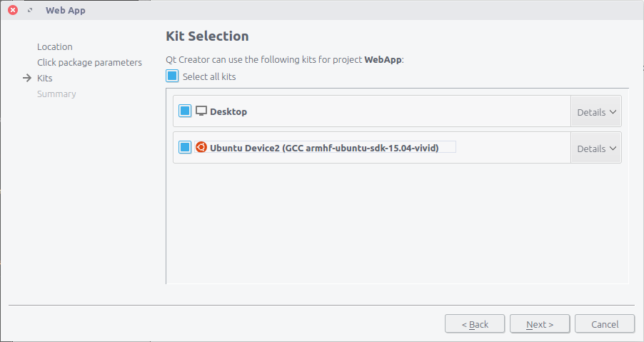Image resolution: width=644 pixels, height=342 pixels.
Task: Click the Desktop kit name label
Action: point(228,111)
